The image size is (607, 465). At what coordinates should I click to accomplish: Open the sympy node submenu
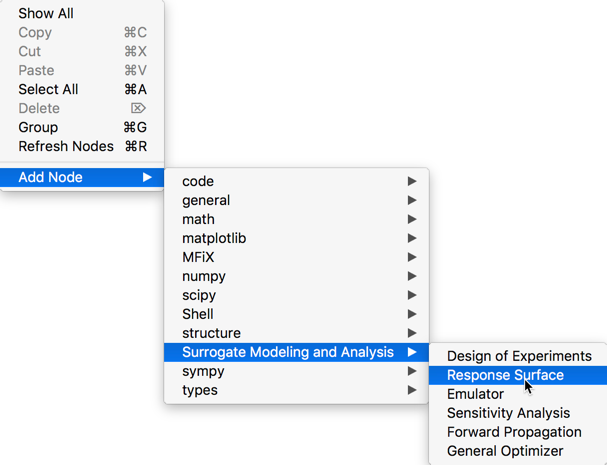point(203,371)
